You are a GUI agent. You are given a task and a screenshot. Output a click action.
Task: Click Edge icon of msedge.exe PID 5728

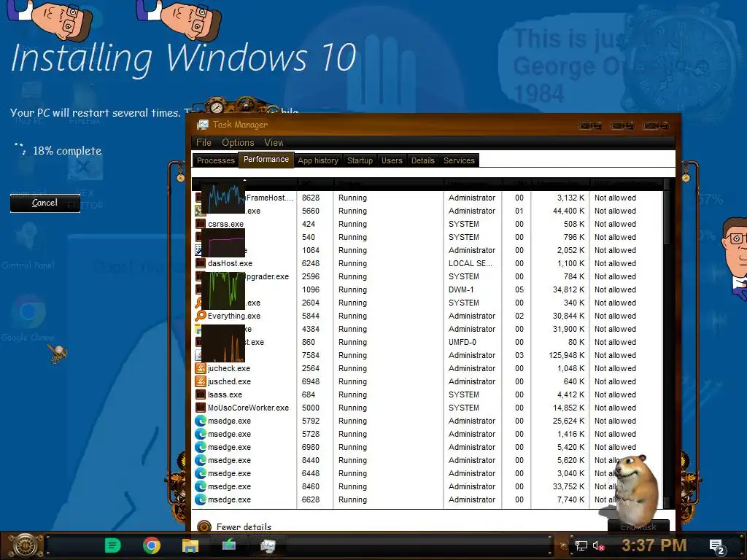tap(201, 434)
